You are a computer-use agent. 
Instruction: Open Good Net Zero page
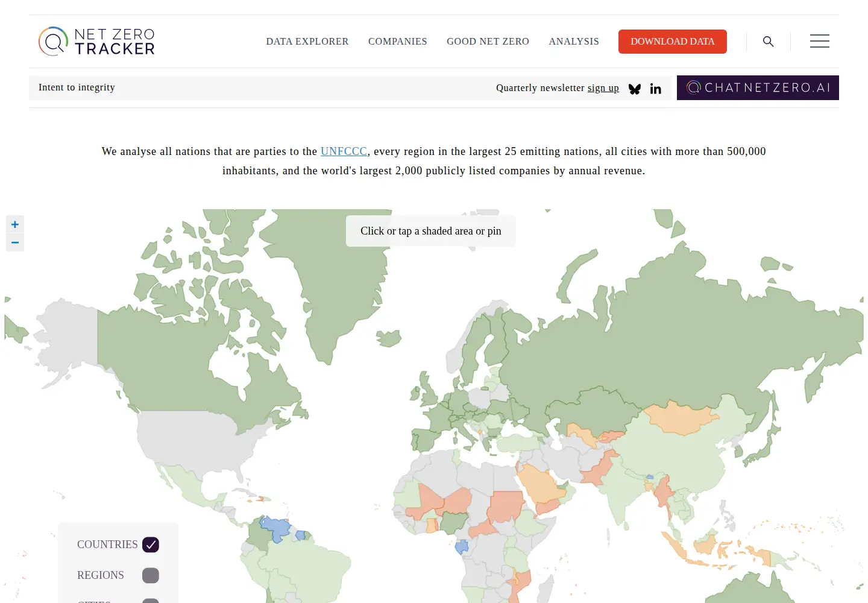click(x=488, y=41)
